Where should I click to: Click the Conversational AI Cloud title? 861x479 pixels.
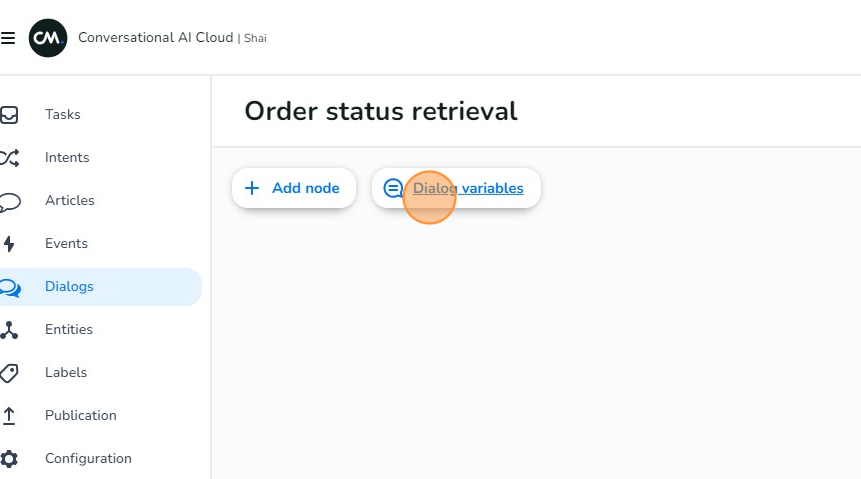click(155, 38)
